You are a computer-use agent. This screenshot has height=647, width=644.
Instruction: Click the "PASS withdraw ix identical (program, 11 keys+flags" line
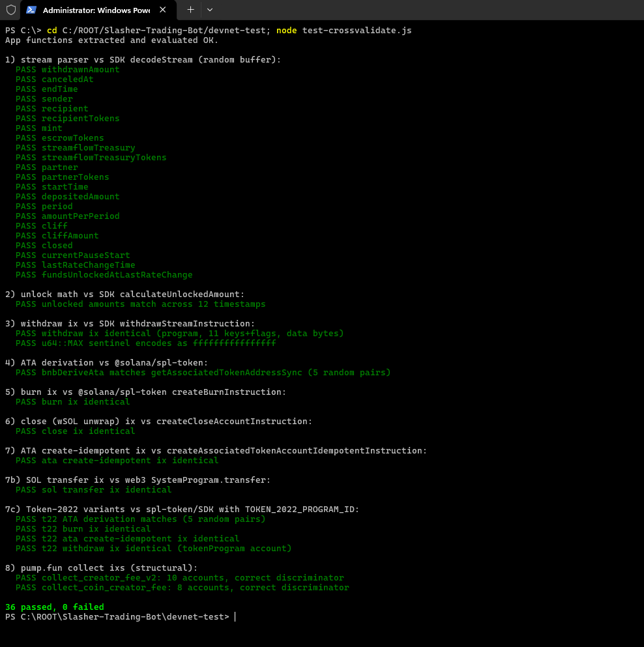(180, 334)
